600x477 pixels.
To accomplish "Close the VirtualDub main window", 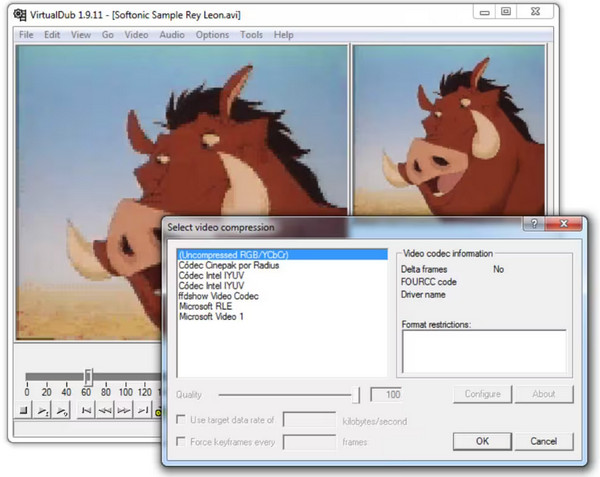I will click(535, 12).
